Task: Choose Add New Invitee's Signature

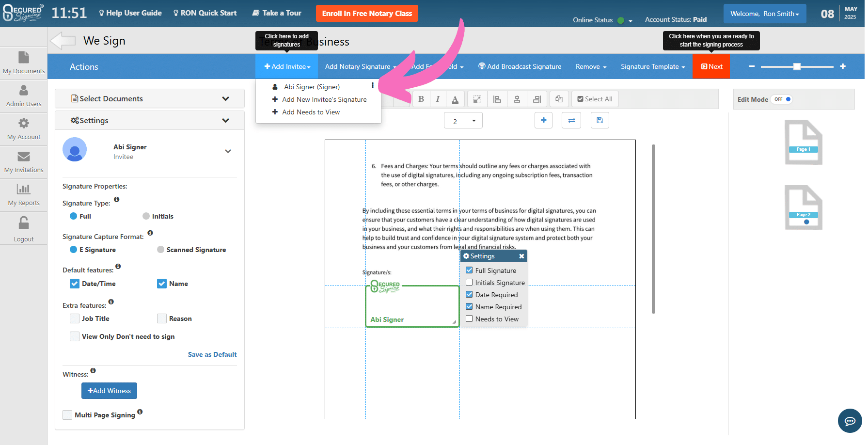Action: click(x=324, y=99)
